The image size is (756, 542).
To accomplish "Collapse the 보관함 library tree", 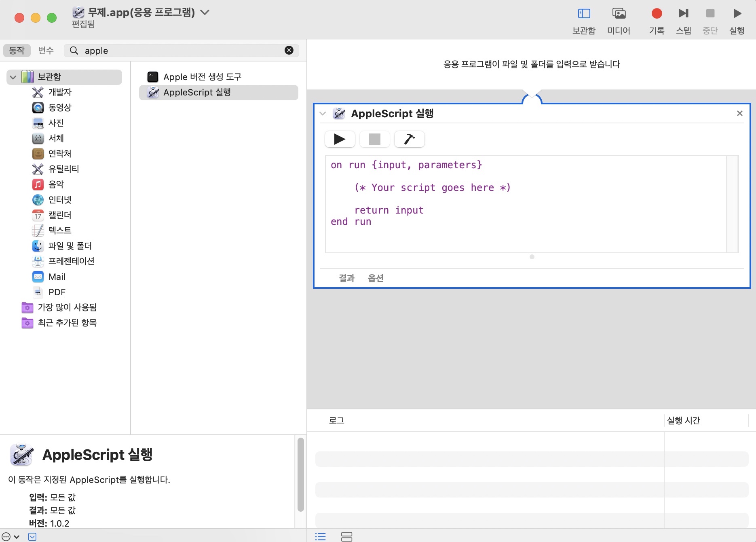I will click(13, 77).
